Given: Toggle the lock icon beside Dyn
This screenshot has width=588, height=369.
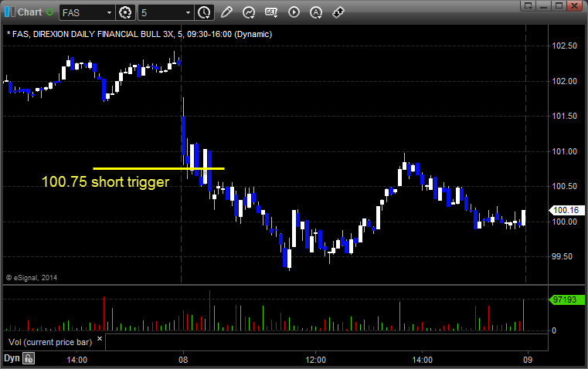Looking at the screenshot, I should 29,358.
